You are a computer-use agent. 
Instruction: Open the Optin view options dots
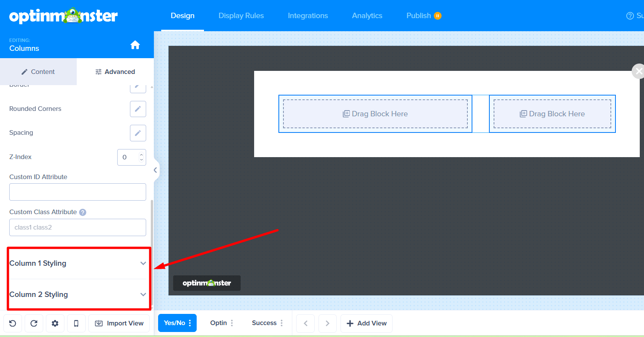pyautogui.click(x=232, y=323)
